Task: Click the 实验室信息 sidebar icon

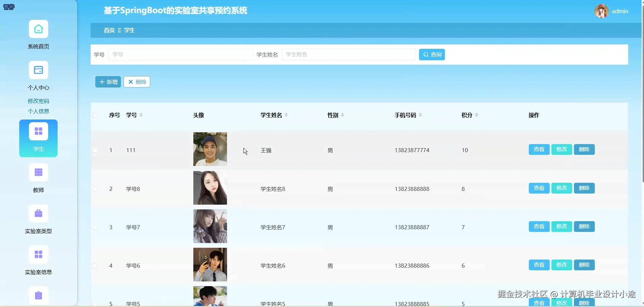Action: point(38,255)
